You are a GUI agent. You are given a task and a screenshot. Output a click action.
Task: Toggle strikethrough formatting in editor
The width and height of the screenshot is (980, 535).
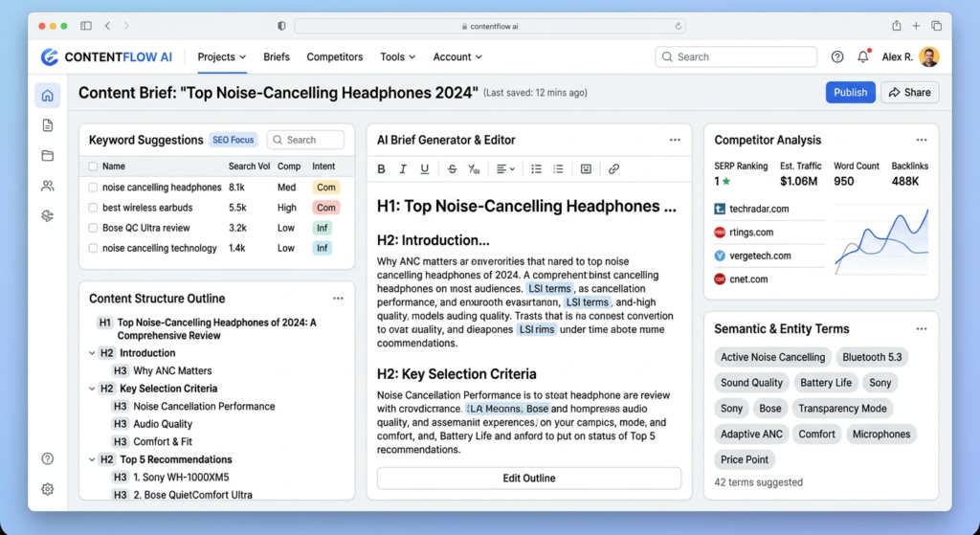click(x=453, y=168)
